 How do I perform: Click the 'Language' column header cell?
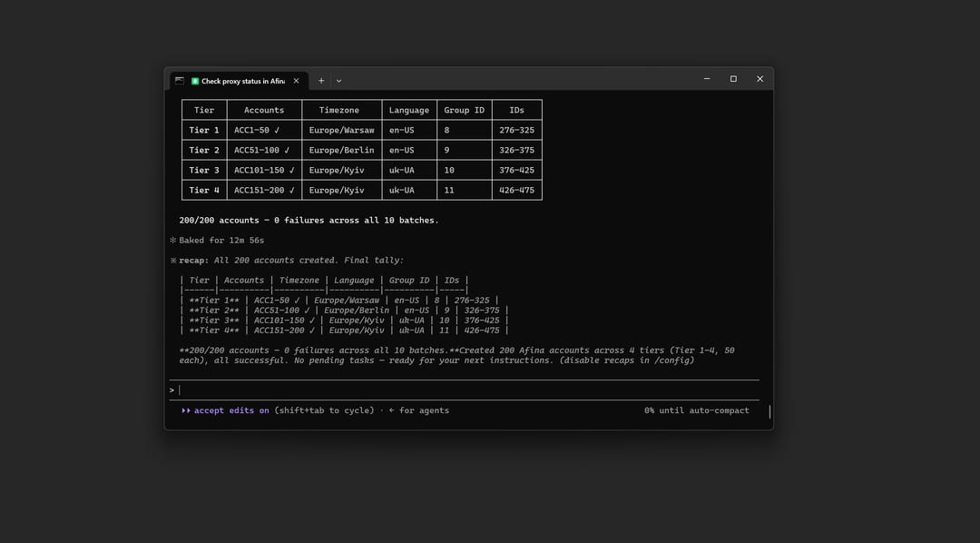pyautogui.click(x=409, y=110)
